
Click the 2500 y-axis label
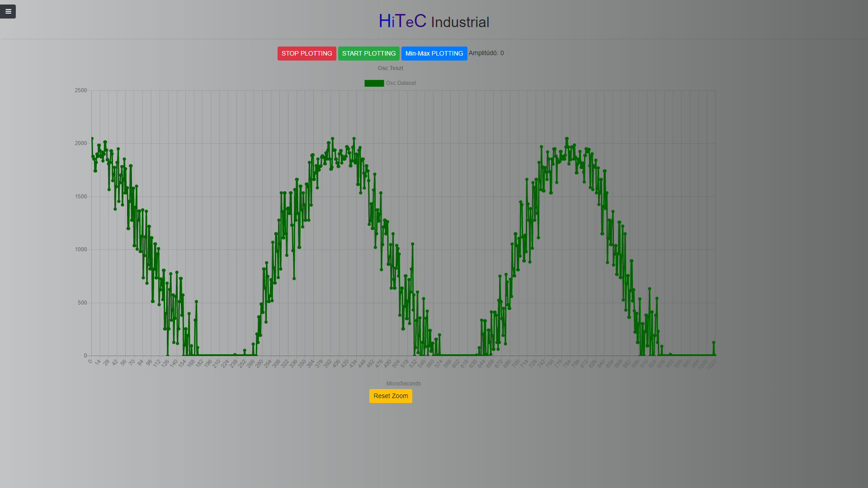click(80, 90)
